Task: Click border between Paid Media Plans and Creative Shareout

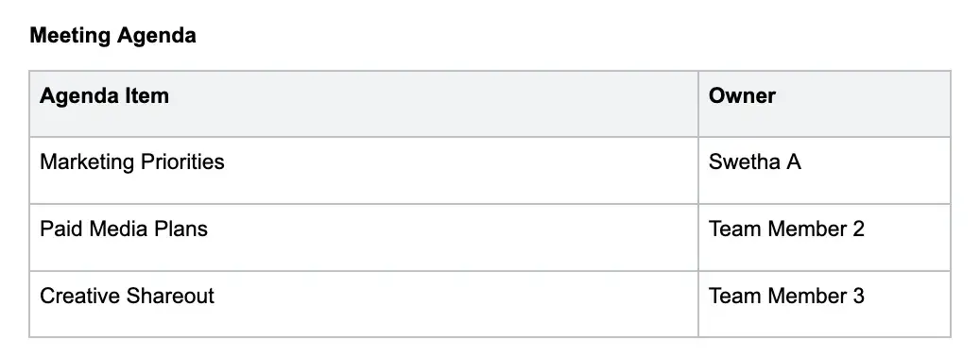Action: (364, 270)
